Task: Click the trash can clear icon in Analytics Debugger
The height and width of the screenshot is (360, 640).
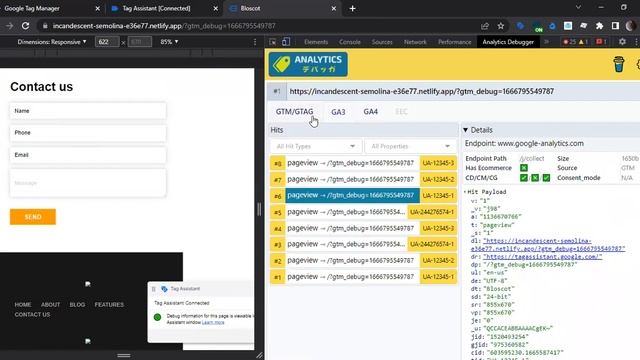Action: click(619, 64)
